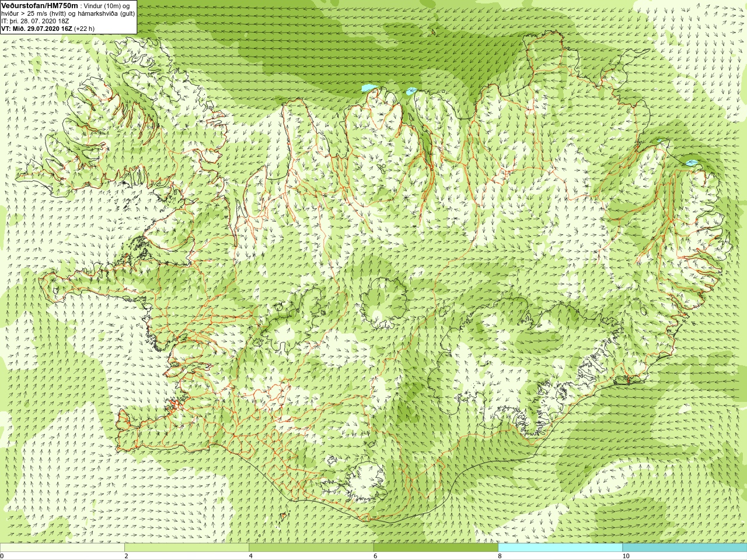Click the legend scale label "4"

tap(250, 556)
